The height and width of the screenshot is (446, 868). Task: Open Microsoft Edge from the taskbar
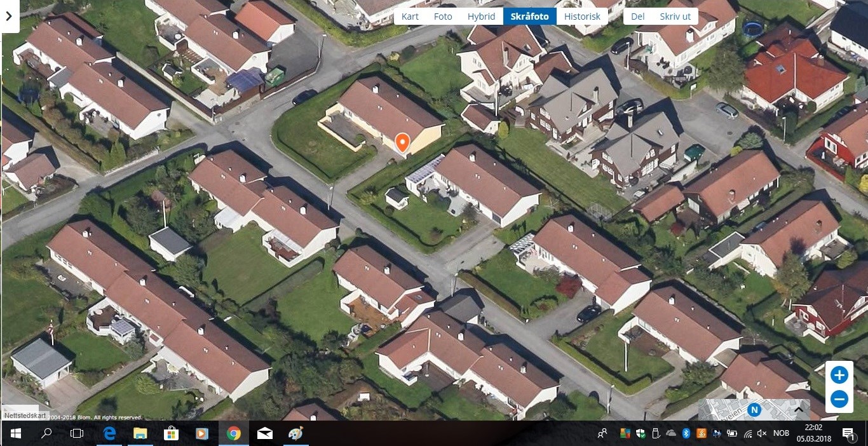[109, 433]
